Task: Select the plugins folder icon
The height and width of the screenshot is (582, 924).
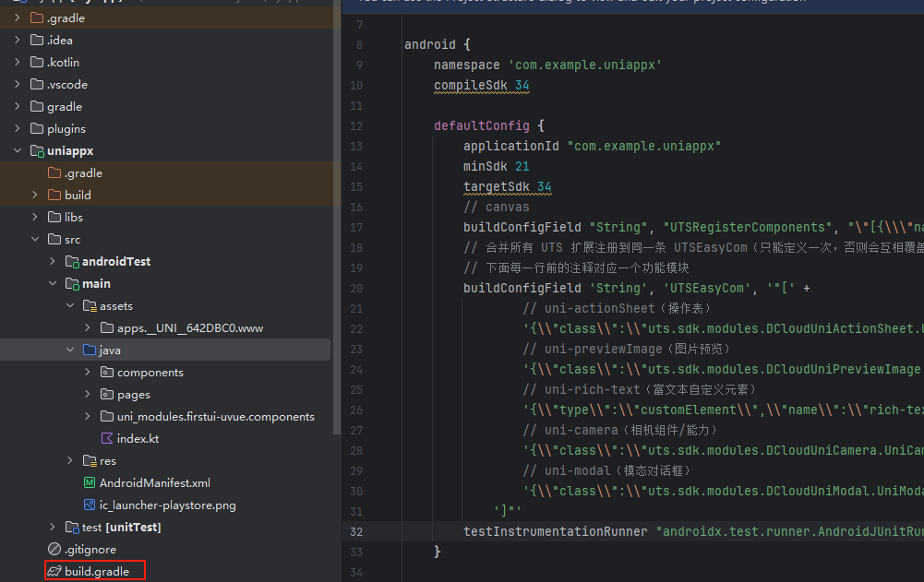Action: [37, 128]
